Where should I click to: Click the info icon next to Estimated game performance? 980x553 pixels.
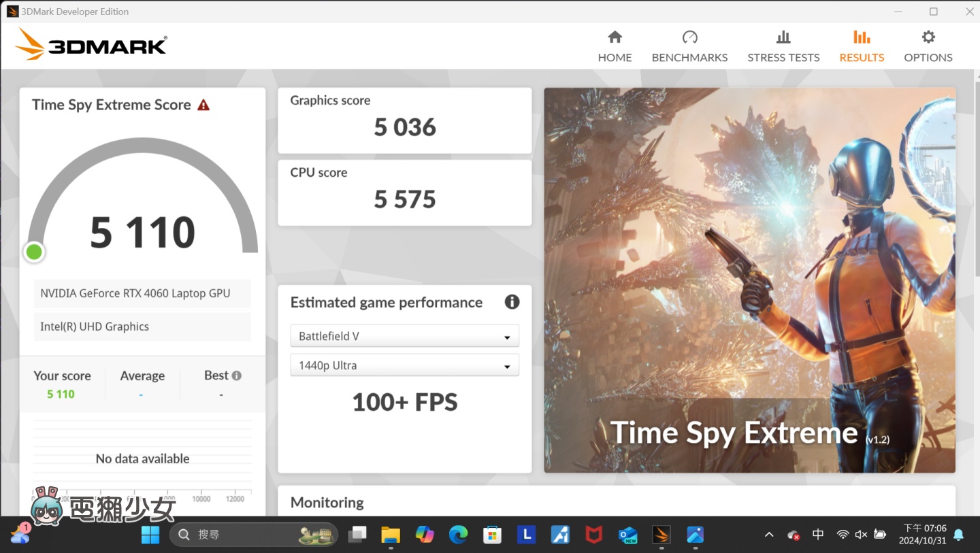pos(512,302)
